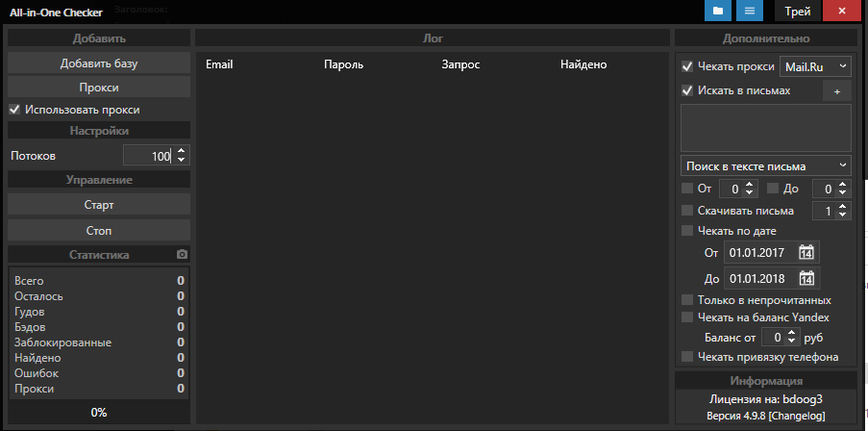Increase the Потоков value with up arrow
This screenshot has height=431, width=868.
182,151
